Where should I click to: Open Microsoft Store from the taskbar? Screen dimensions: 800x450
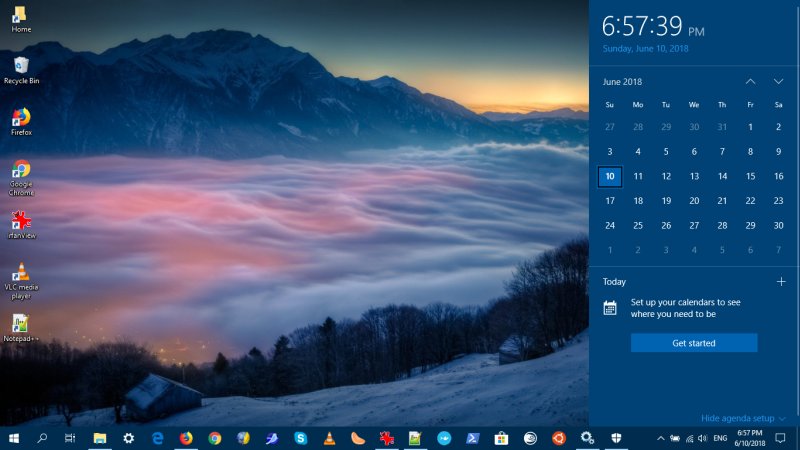coord(501,438)
